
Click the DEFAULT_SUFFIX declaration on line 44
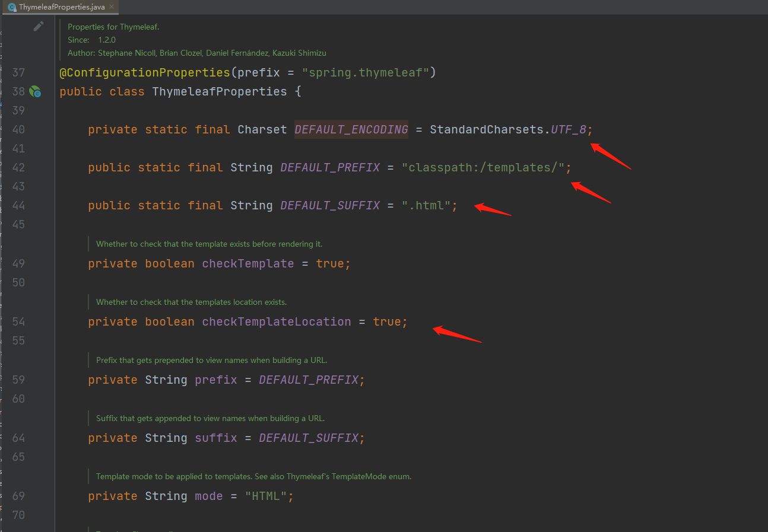click(330, 205)
